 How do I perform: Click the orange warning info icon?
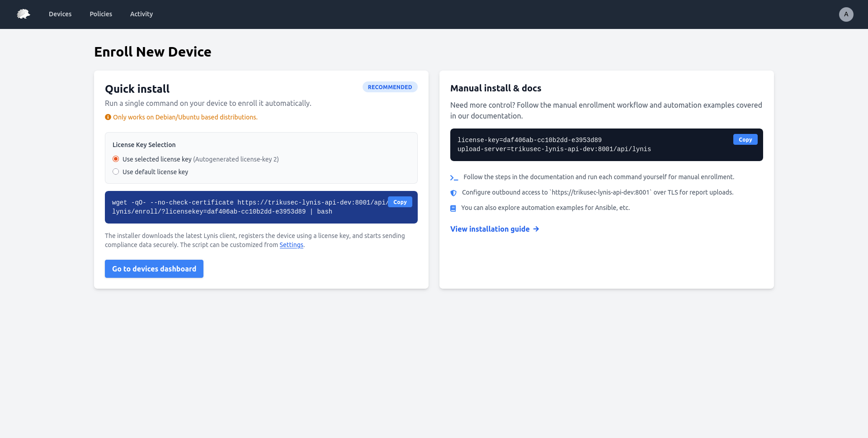tap(108, 117)
